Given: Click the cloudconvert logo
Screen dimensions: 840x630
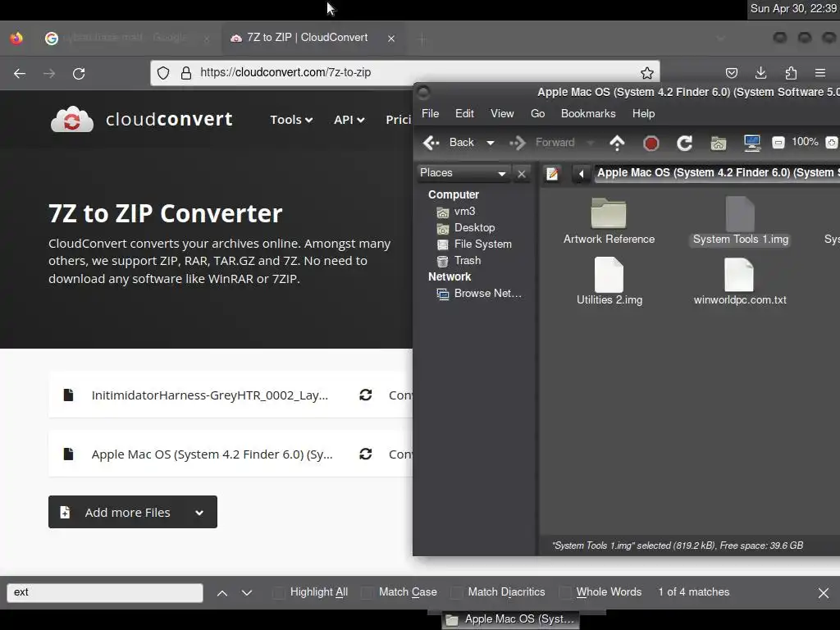Looking at the screenshot, I should click(x=141, y=119).
